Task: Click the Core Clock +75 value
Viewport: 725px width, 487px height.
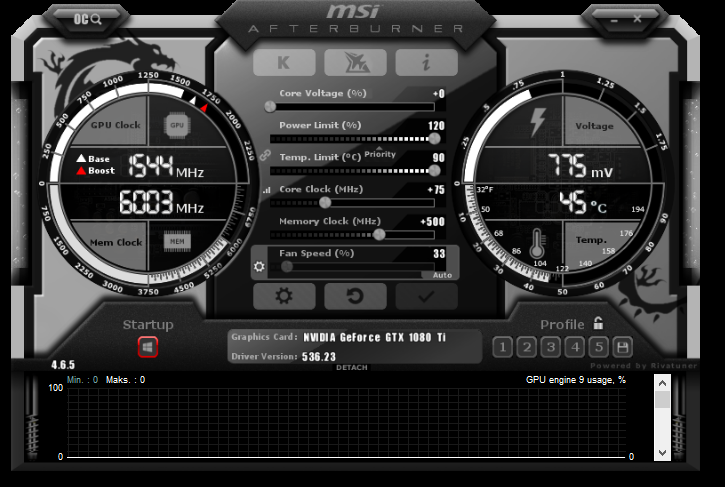Action: (436, 190)
